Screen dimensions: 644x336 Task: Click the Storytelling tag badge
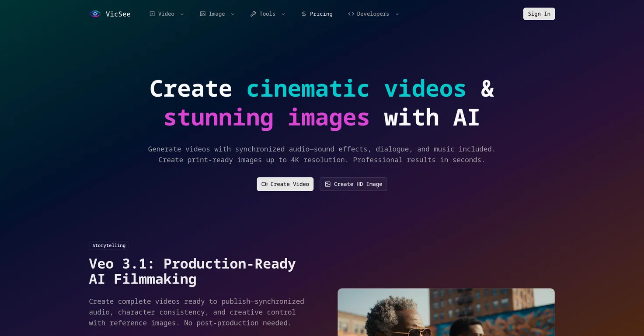109,245
